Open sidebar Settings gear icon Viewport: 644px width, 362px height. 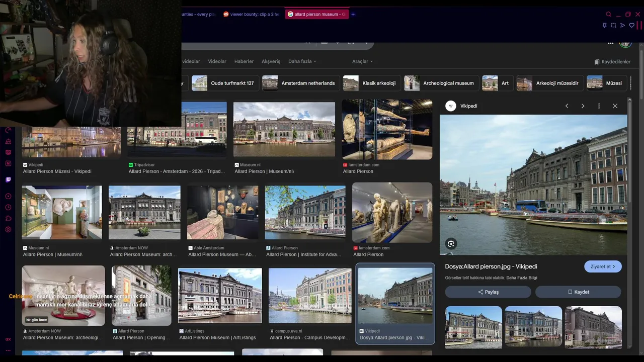click(x=8, y=229)
